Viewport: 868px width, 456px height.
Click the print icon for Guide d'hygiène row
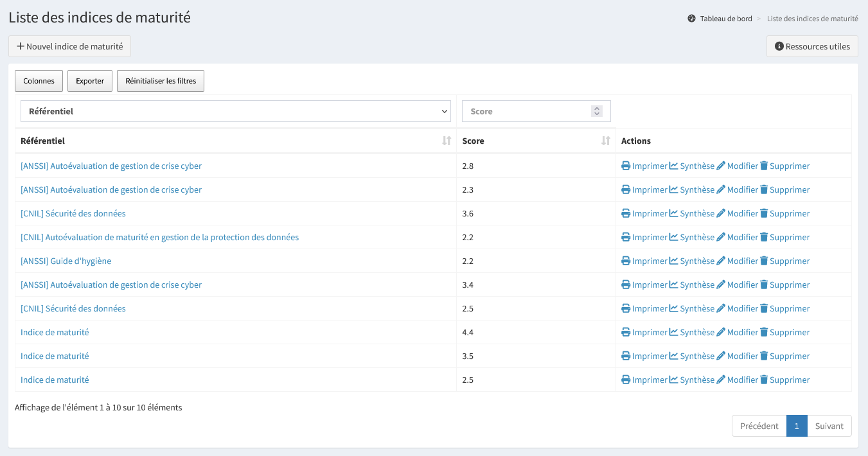[x=626, y=261]
